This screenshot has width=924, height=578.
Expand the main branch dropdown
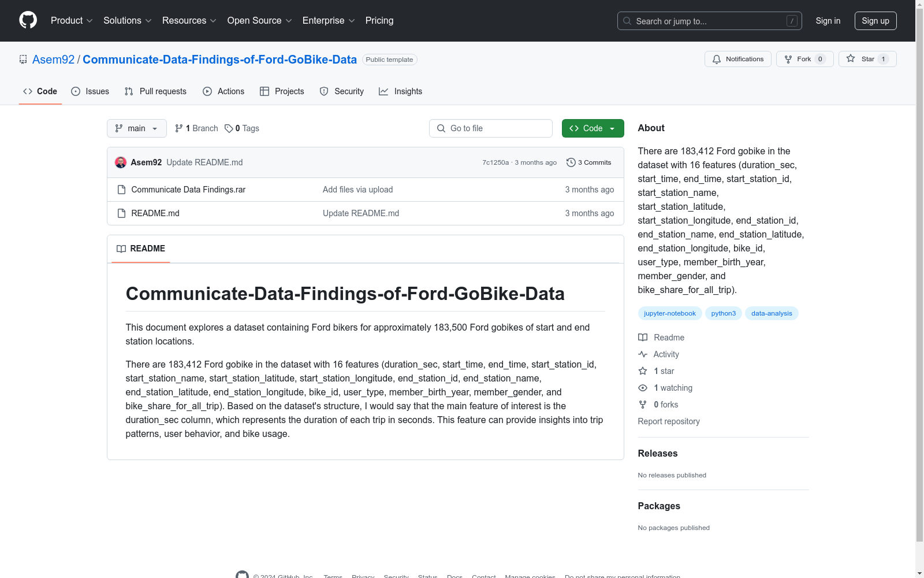[x=137, y=128]
